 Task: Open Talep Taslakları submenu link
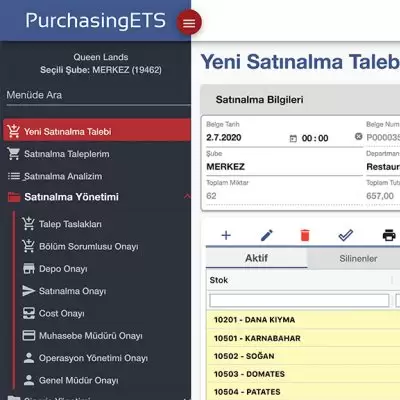[x=70, y=224]
